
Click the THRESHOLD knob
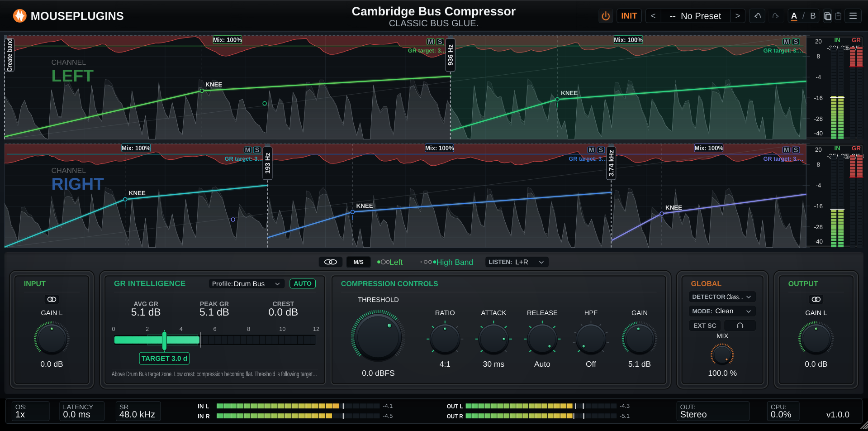point(378,337)
